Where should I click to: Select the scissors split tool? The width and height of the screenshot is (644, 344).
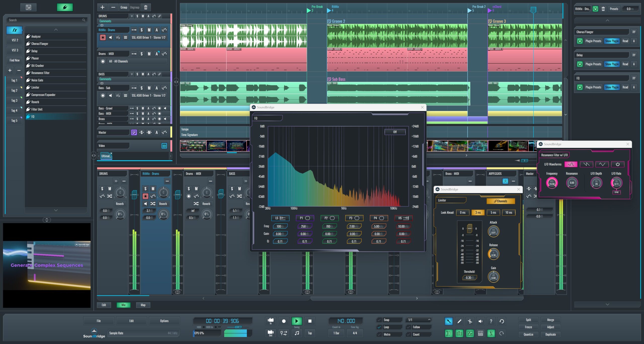[470, 321]
